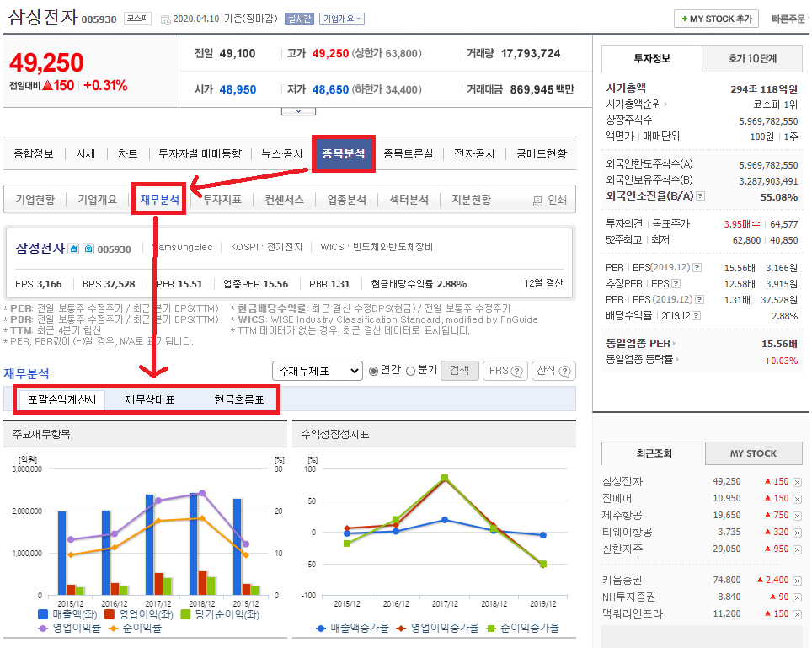The height and width of the screenshot is (648, 812).
Task: Open 동일업종 등락률 arrow link
Action: [642, 359]
